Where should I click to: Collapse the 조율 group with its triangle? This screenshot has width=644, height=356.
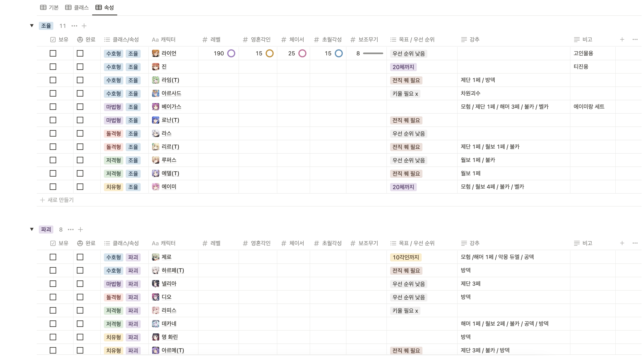point(32,25)
